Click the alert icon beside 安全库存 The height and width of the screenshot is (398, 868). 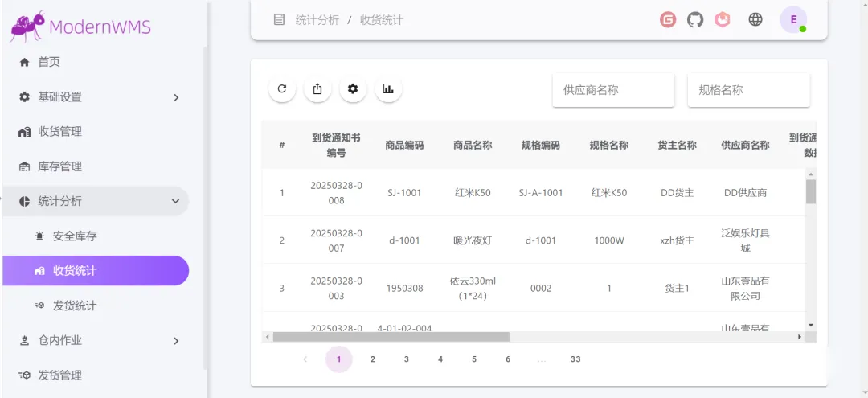[x=39, y=236]
